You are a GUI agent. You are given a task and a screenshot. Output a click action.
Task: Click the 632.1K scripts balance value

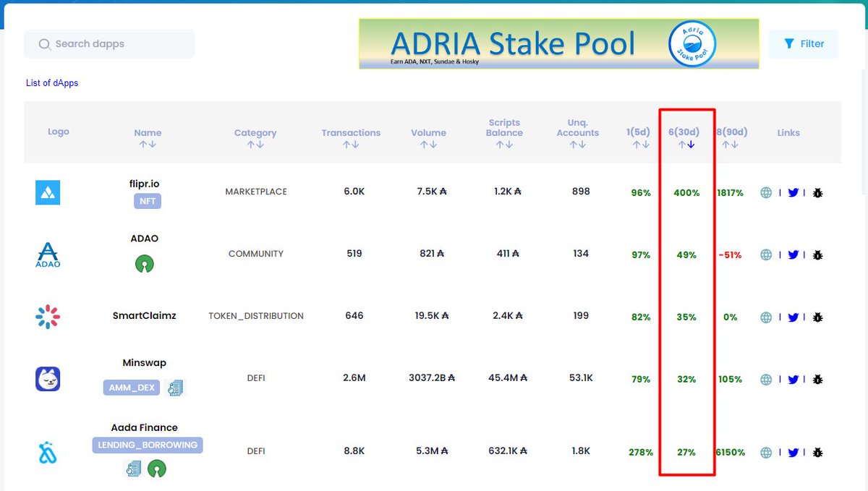507,451
